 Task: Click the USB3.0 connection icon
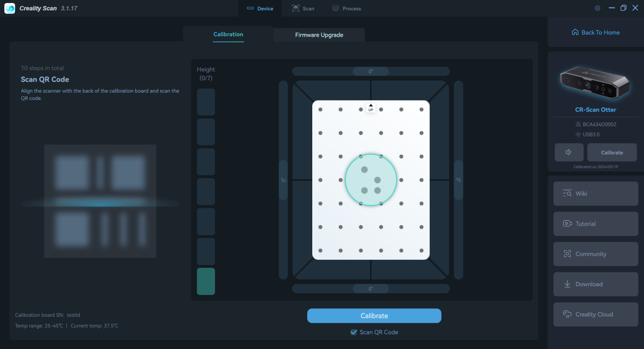[x=578, y=135]
